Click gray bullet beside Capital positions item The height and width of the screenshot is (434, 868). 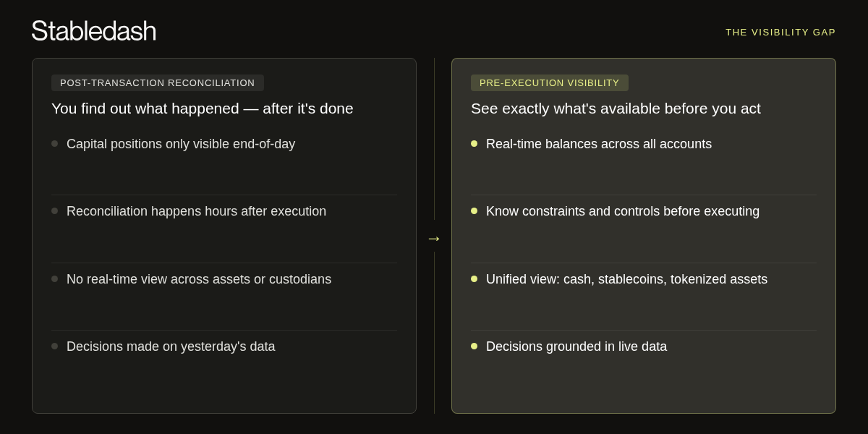point(54,144)
